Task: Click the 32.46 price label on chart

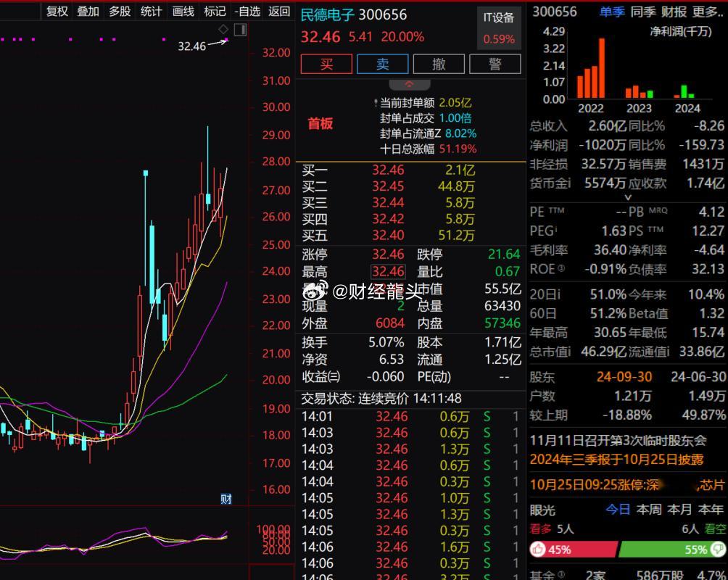Action: (191, 46)
